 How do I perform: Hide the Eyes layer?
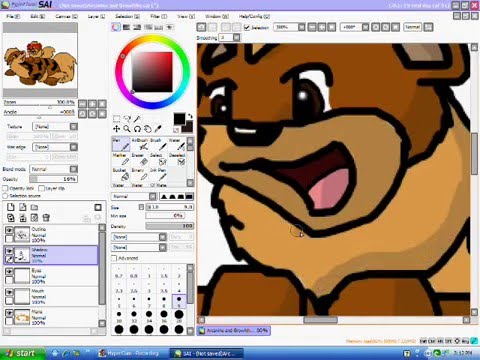(x=9, y=272)
